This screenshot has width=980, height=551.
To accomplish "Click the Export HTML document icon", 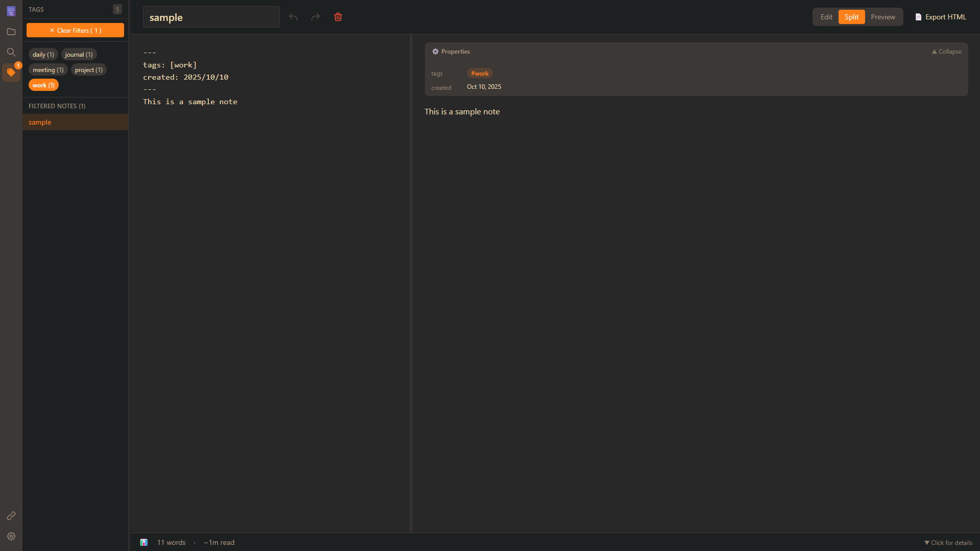I will pyautogui.click(x=918, y=17).
